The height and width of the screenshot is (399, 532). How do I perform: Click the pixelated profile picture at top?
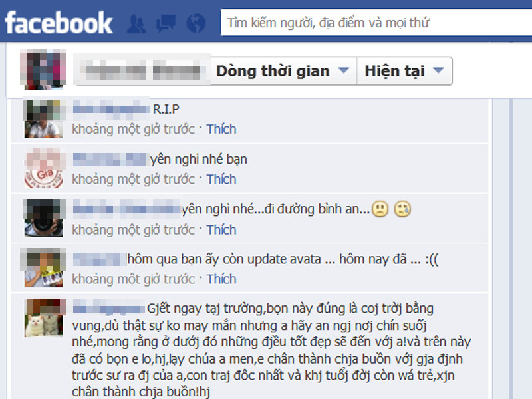click(x=43, y=69)
